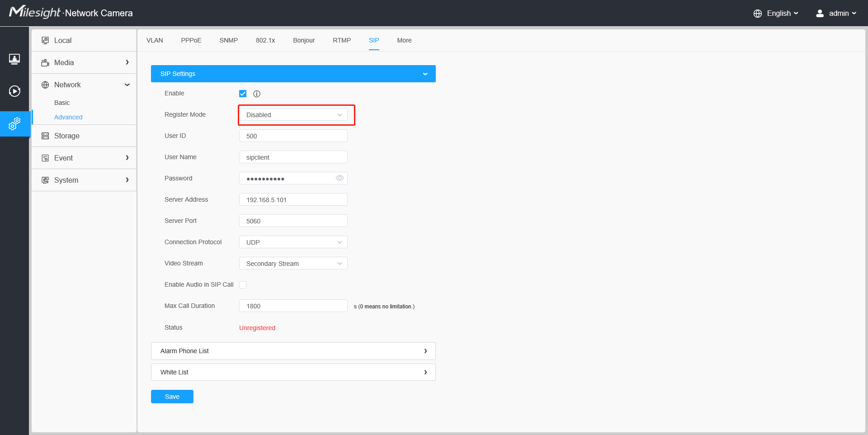Click the Enable info icon
Screen dimensions: 868x435
pyautogui.click(x=257, y=94)
